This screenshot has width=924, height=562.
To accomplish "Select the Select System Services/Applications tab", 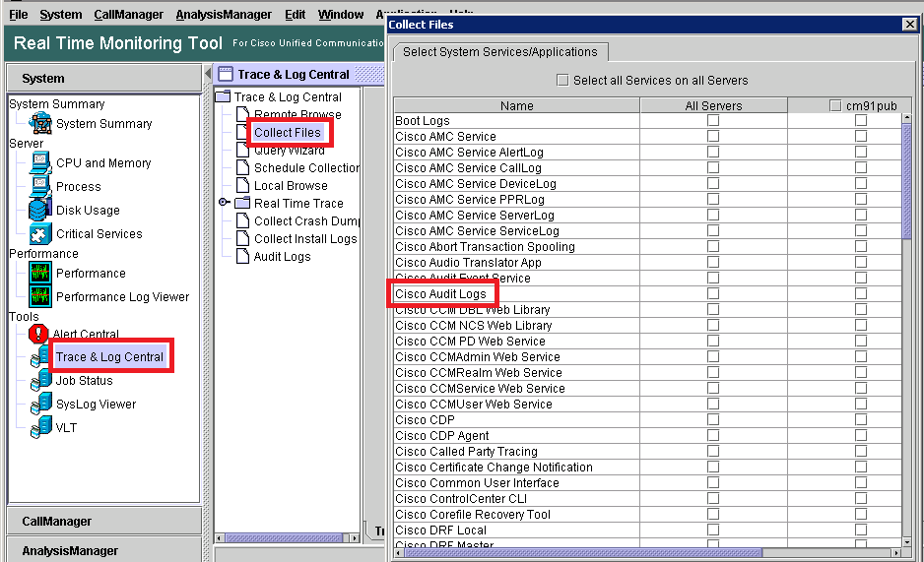I will [500, 52].
